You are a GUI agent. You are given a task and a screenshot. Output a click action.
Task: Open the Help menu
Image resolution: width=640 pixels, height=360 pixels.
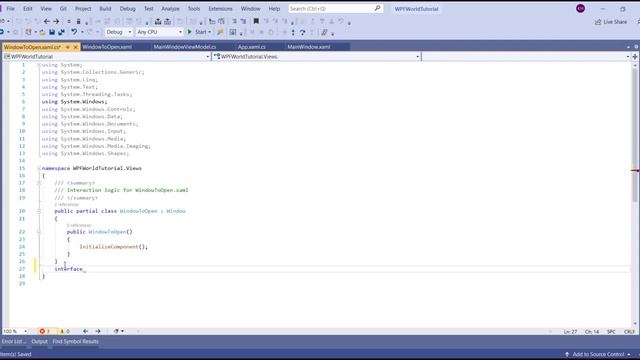pos(274,9)
